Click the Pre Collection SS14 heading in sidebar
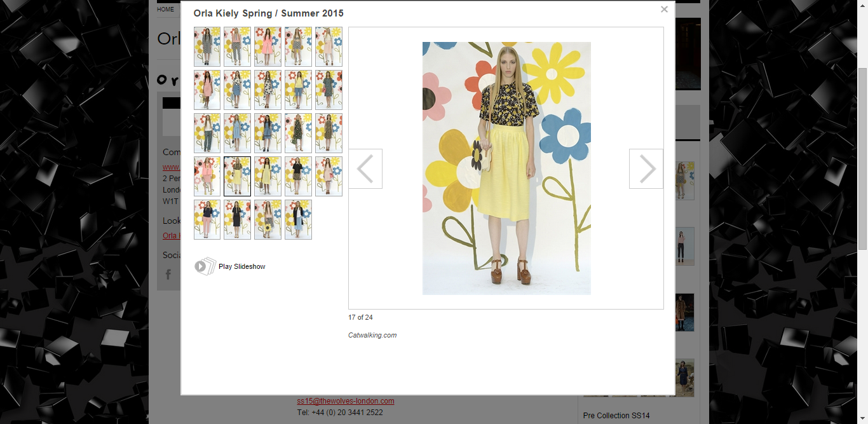The width and height of the screenshot is (868, 424). pos(616,416)
